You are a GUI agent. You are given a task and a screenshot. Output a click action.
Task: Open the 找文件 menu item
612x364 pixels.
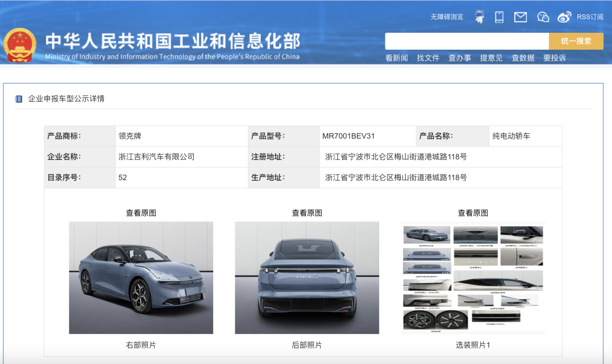428,58
